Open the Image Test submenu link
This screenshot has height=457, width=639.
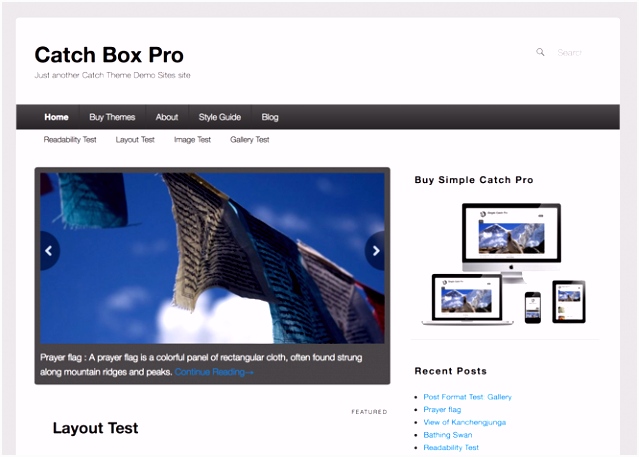pyautogui.click(x=192, y=139)
